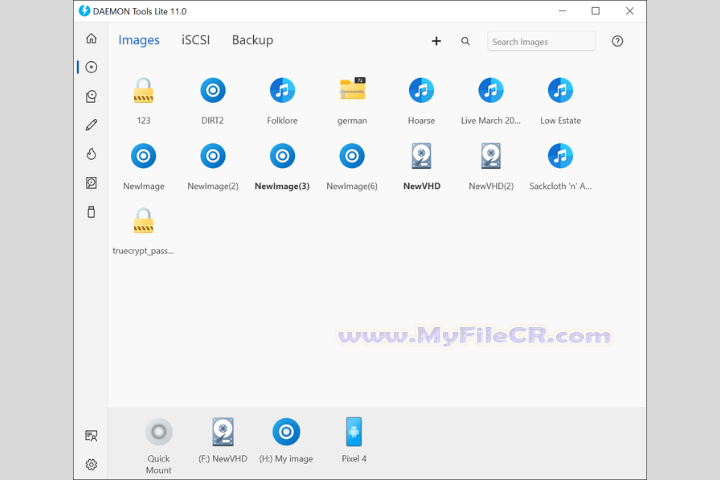Image resolution: width=720 pixels, height=480 pixels.
Task: Select the NewImage(2) disc icon
Action: (213, 156)
